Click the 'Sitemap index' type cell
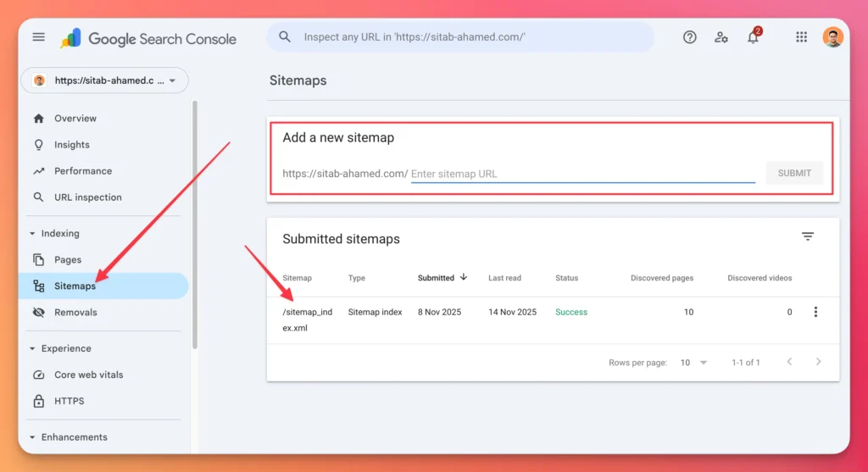The image size is (868, 472). tap(375, 312)
